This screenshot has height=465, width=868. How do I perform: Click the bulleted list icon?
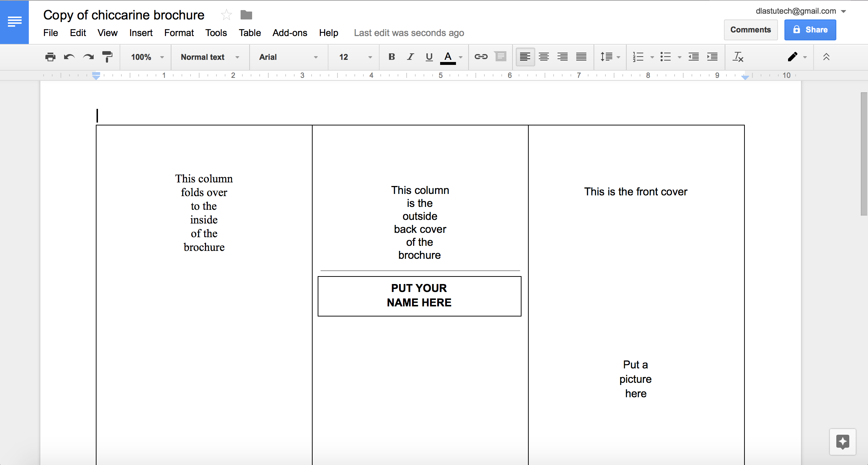pos(665,57)
